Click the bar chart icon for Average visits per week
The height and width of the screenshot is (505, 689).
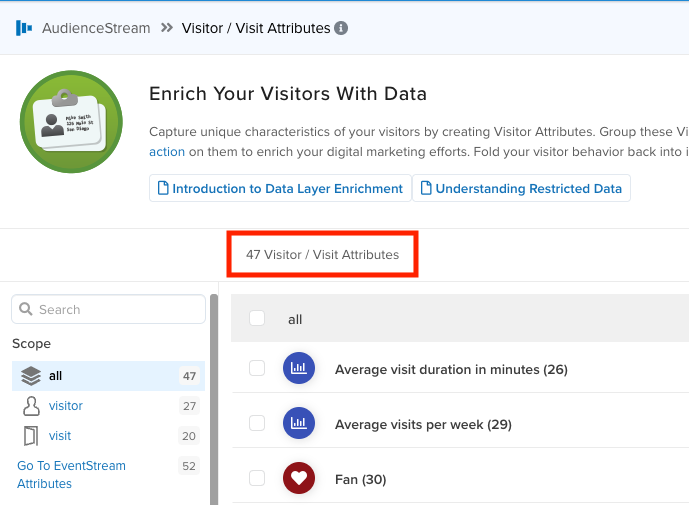[x=299, y=423]
